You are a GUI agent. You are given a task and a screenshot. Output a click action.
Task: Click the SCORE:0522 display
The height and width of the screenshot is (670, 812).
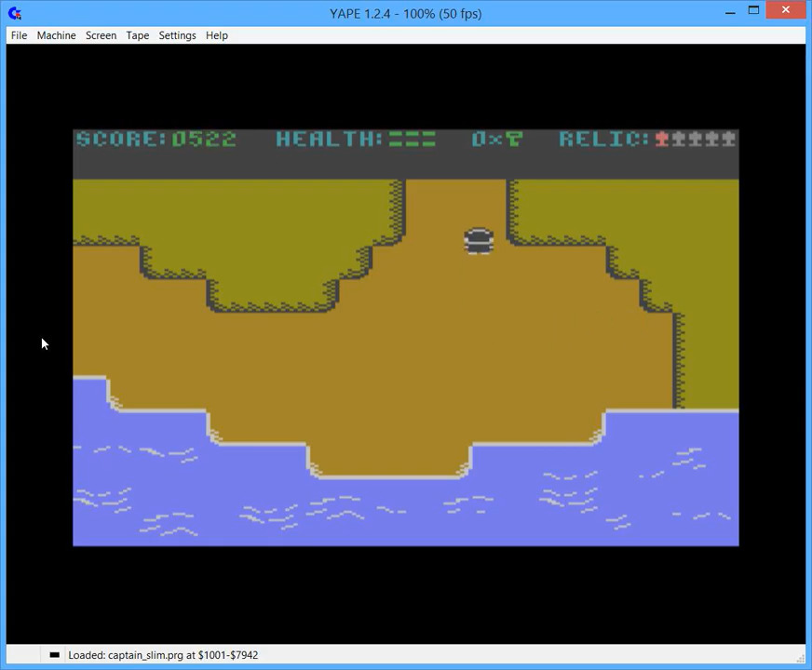(x=156, y=139)
